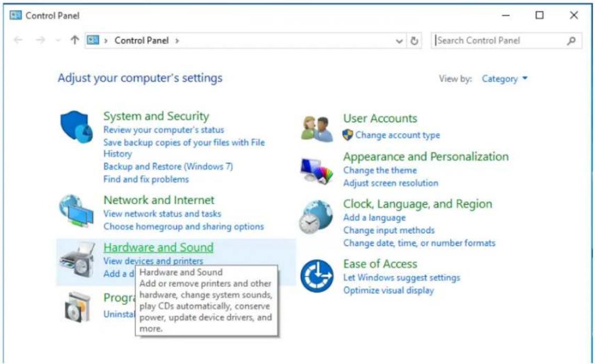Image resolution: width=595 pixels, height=364 pixels.
Task: Minimize the Control Panel window
Action: coord(506,16)
